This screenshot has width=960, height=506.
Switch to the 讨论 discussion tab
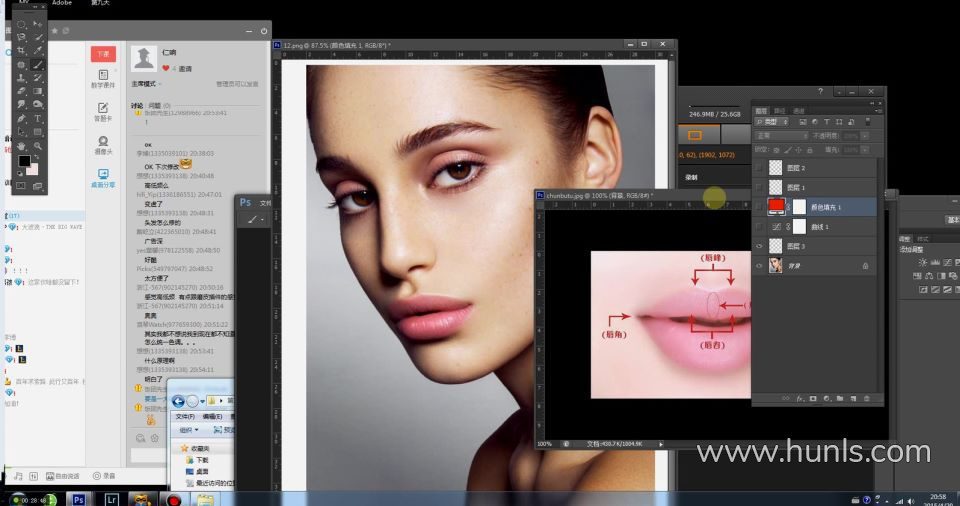point(137,105)
